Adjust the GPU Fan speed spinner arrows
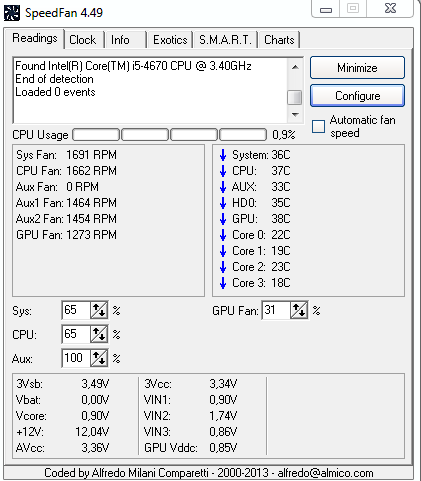421x481 pixels. (299, 310)
